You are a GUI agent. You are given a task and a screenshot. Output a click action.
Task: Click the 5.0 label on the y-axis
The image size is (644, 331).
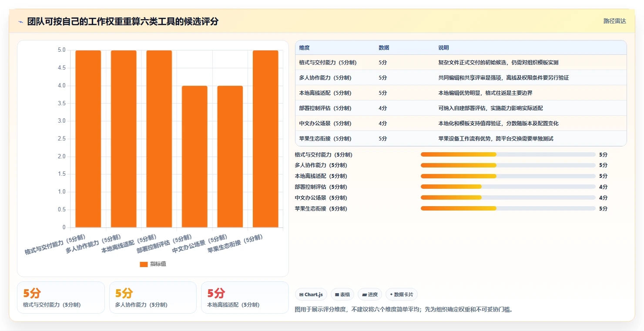pyautogui.click(x=61, y=50)
